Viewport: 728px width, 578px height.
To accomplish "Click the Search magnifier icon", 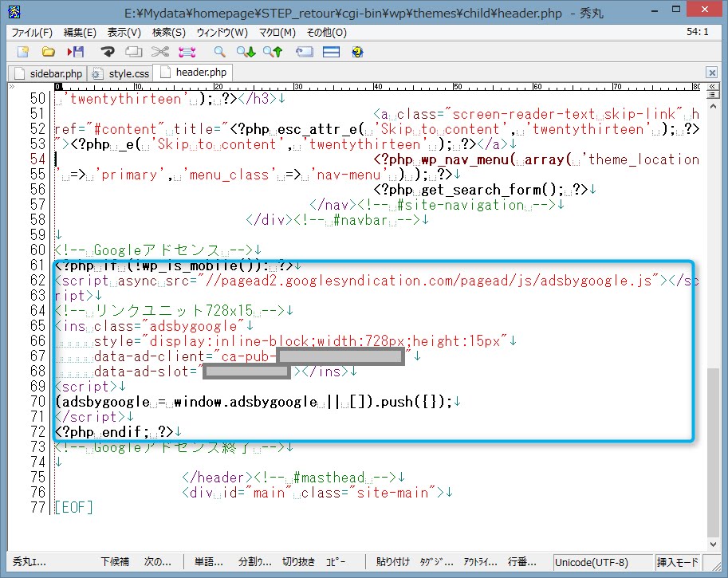I will (x=219, y=52).
